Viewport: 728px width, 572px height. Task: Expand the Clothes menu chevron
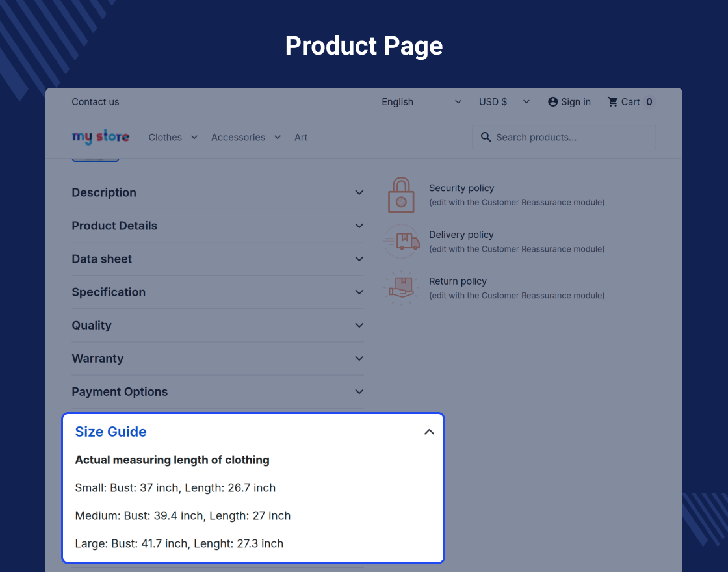point(194,137)
